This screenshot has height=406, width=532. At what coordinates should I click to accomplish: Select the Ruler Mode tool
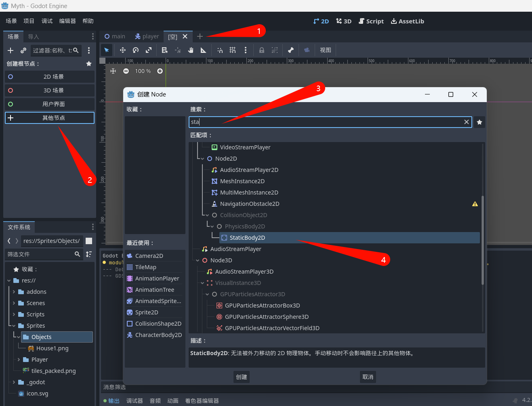pyautogui.click(x=204, y=50)
